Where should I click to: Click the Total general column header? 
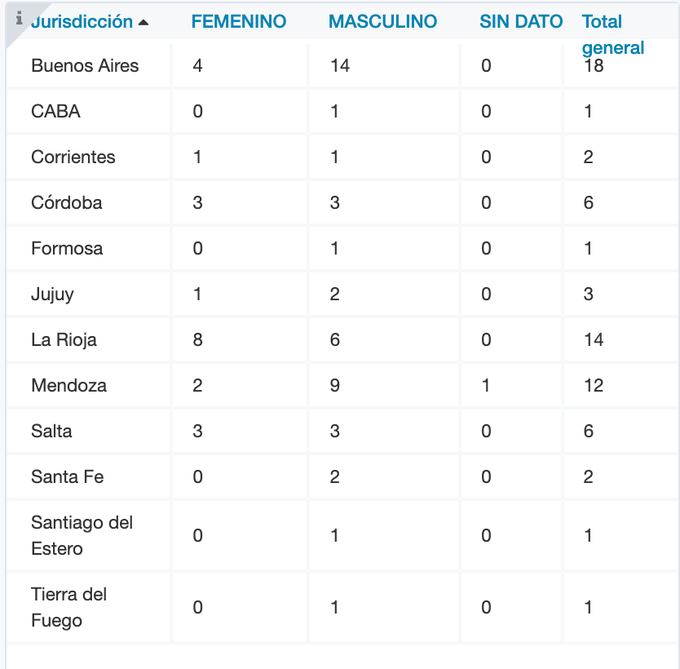612,34
